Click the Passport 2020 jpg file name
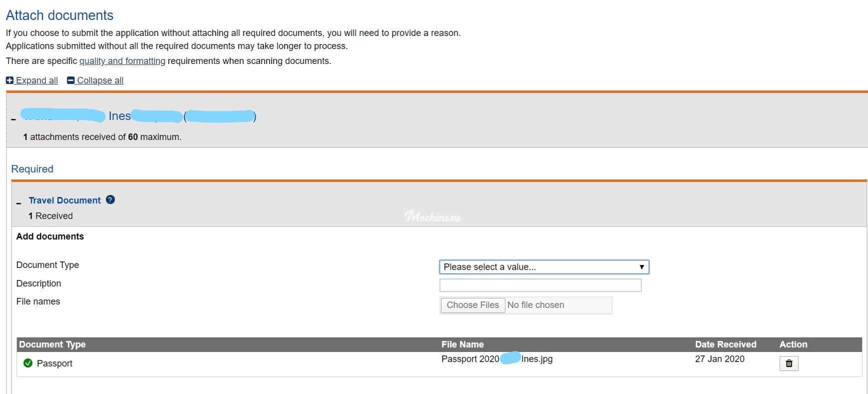The width and height of the screenshot is (868, 394). tap(497, 359)
